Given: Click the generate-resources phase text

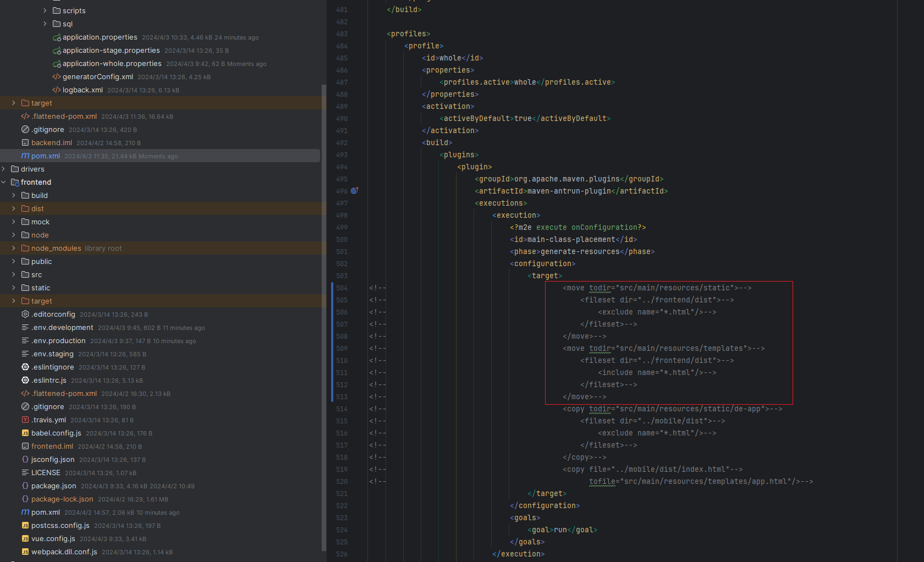Looking at the screenshot, I should point(580,251).
